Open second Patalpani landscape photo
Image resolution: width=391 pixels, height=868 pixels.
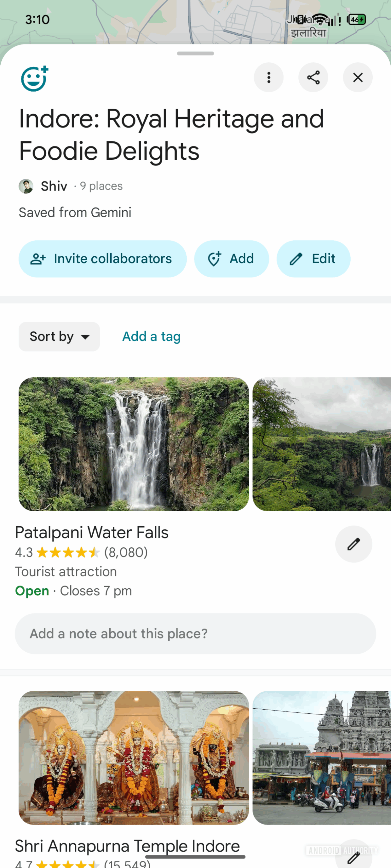point(321,444)
